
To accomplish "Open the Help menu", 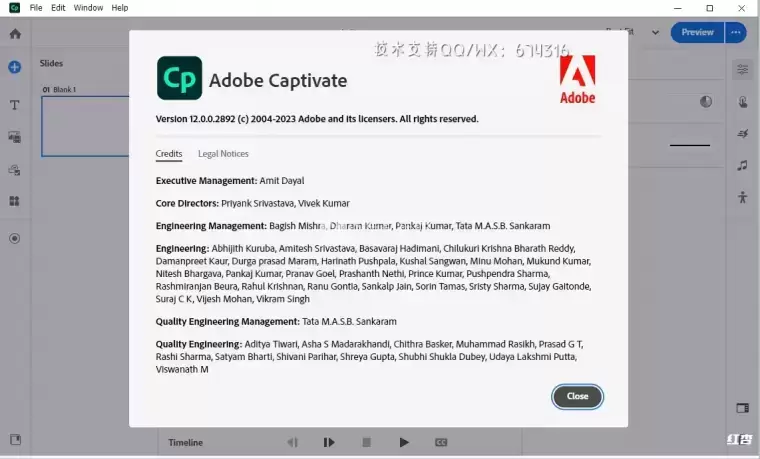I will tap(120, 8).
